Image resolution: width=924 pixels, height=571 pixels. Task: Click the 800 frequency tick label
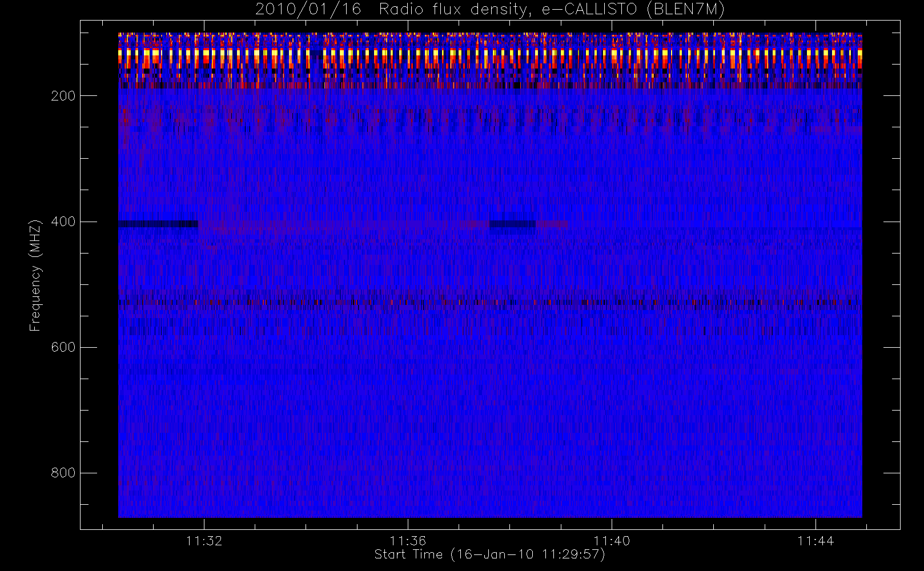tap(63, 473)
